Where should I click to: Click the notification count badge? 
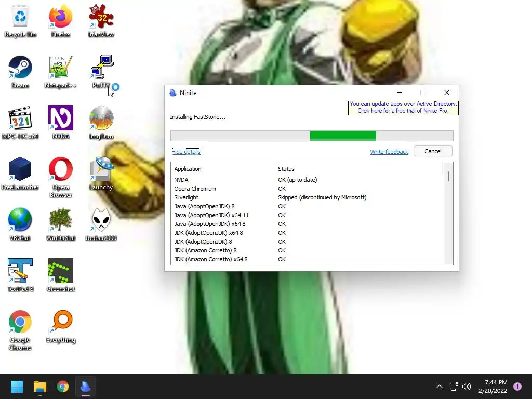517,387
